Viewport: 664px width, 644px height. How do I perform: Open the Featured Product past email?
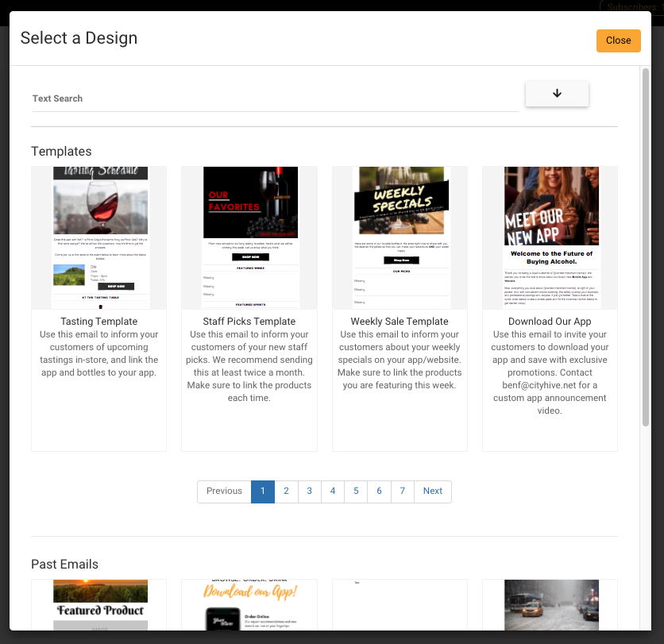tap(100, 605)
